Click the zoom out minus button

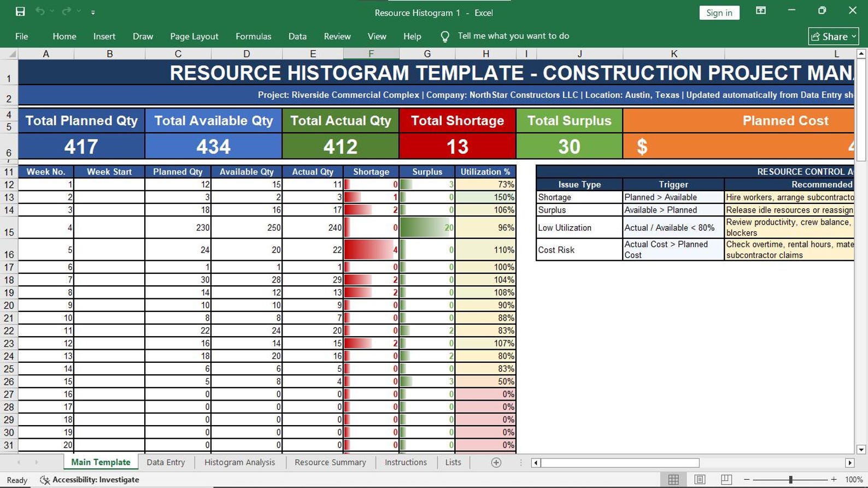click(x=747, y=479)
